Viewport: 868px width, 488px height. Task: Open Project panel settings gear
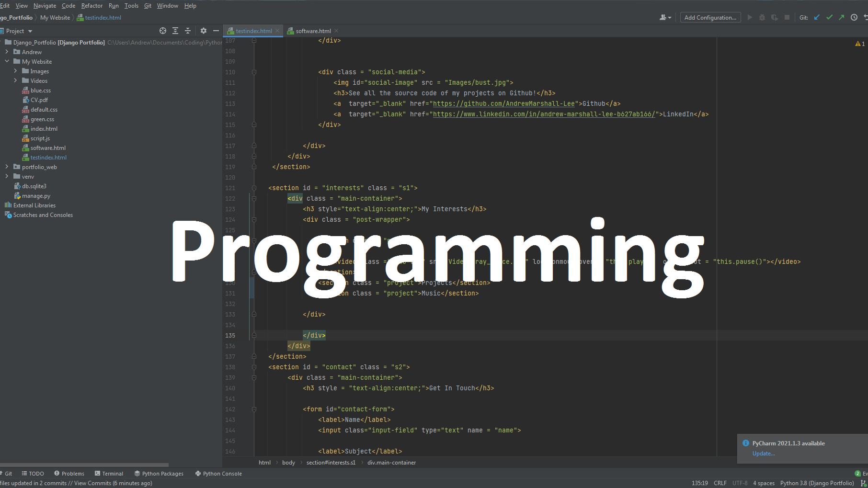point(204,31)
